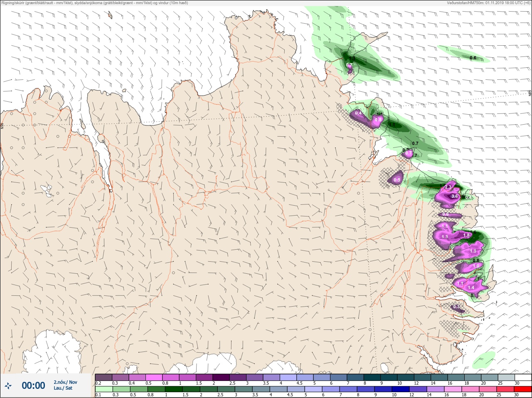Click the 1.3 precipitation value on map
532x398 pixels.
pyautogui.click(x=445, y=237)
